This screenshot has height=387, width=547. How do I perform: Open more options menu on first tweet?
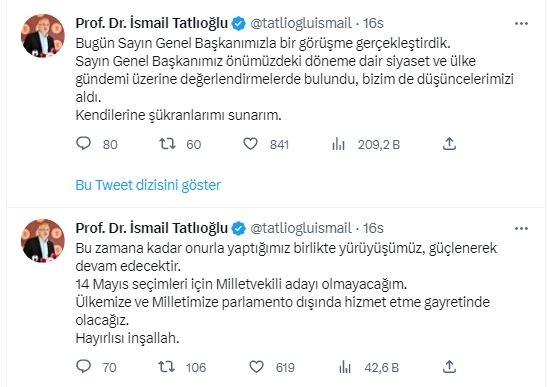[521, 23]
